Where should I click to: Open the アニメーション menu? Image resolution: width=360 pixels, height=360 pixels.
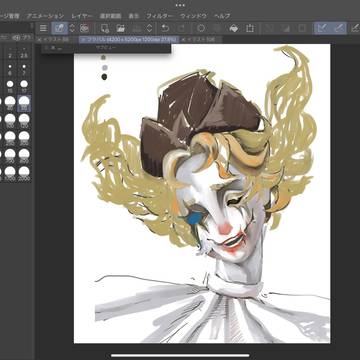pyautogui.click(x=45, y=16)
